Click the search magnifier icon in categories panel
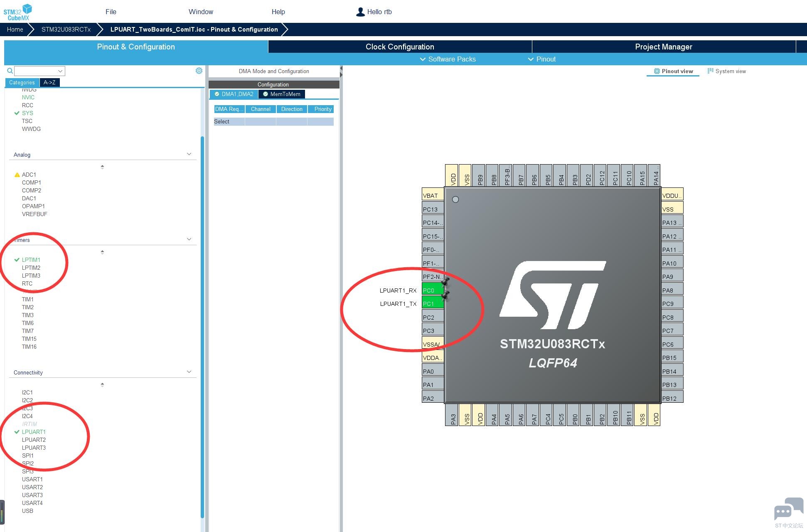807x532 pixels. tap(10, 71)
